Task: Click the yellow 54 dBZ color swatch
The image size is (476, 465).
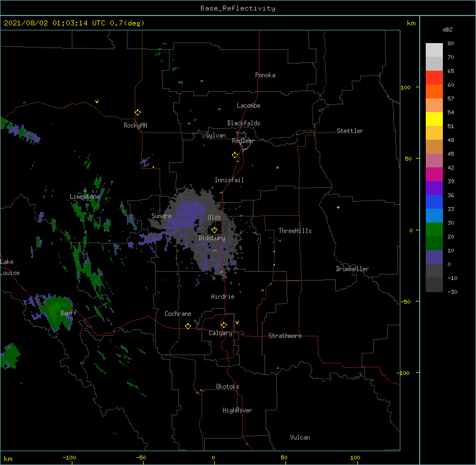Action: pyautogui.click(x=434, y=119)
